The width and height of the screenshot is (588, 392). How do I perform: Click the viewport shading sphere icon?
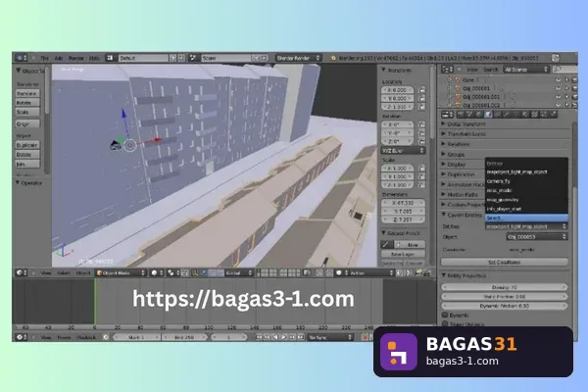(x=156, y=272)
